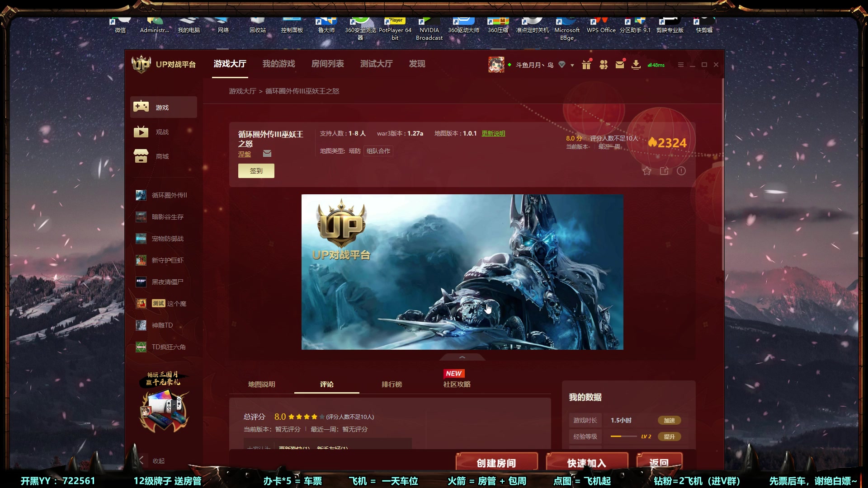
Task: Open 微信 desktop shortcut
Action: [120, 25]
